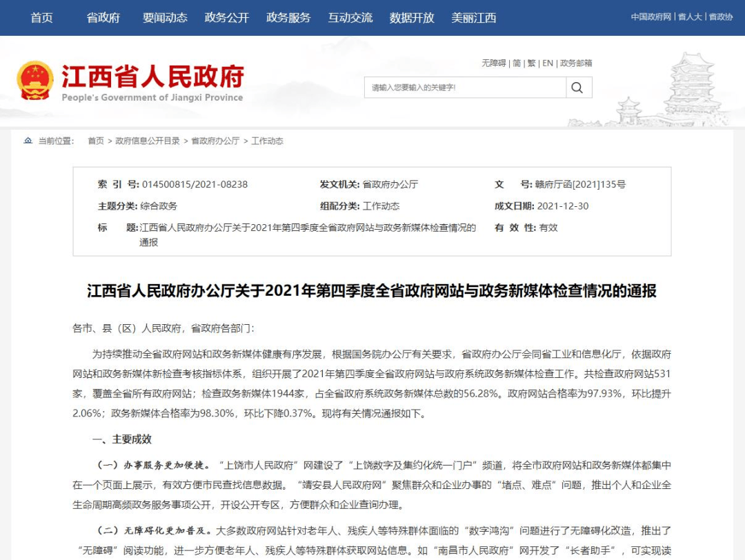
Task: Open the 互动交流 navigation item
Action: tap(350, 17)
